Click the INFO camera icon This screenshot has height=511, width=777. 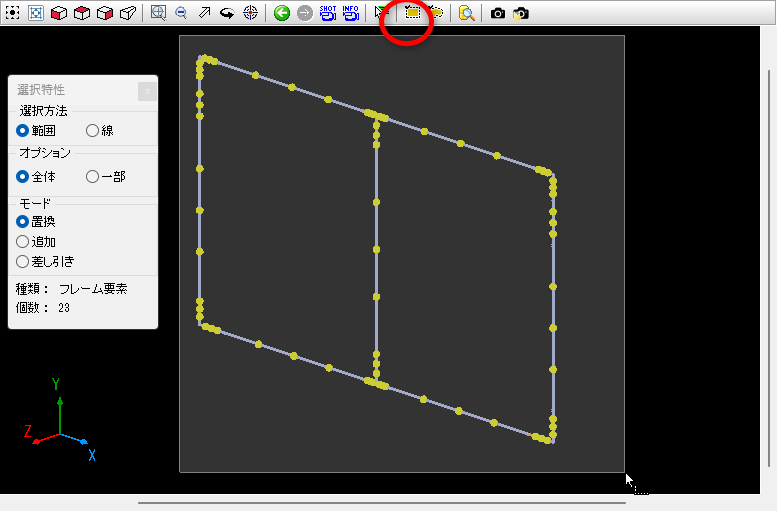[350, 13]
